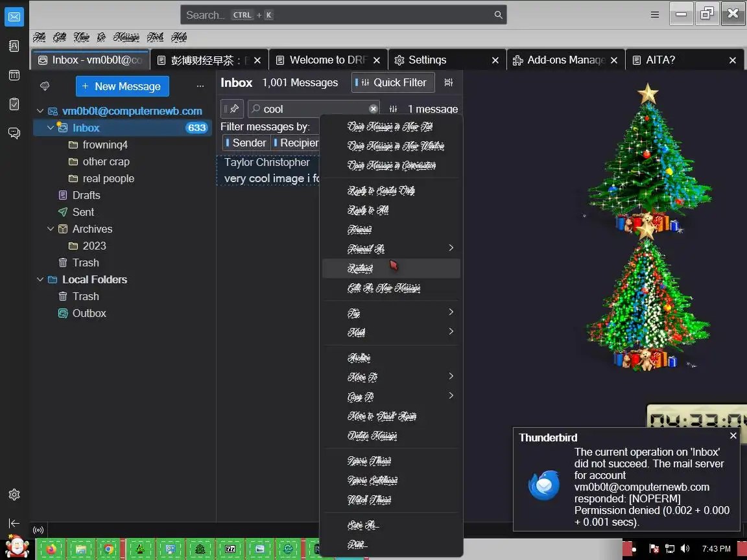Clear the 'cool' quick filter text
The image size is (747, 560).
pos(373,109)
